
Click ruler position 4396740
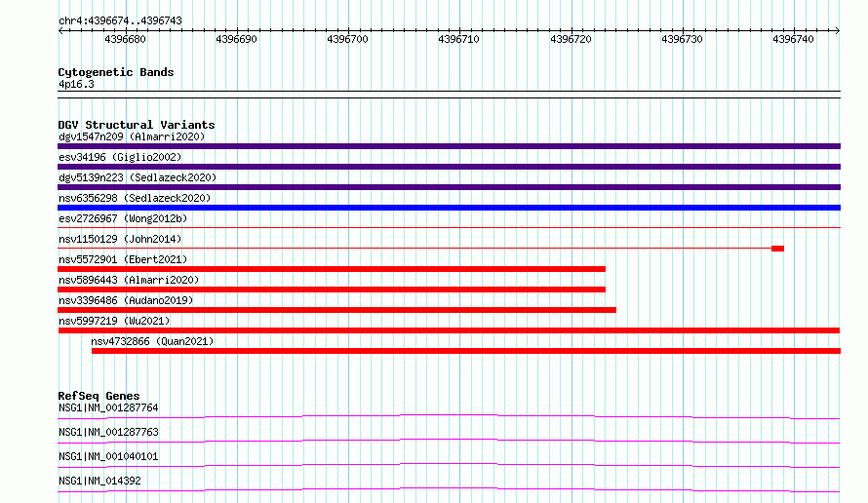[x=793, y=39]
